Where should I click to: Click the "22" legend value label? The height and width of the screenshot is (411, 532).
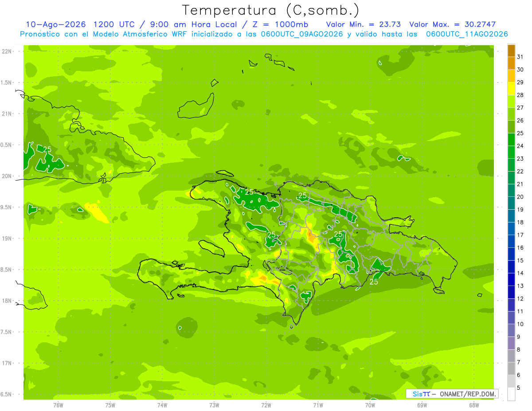coord(520,171)
